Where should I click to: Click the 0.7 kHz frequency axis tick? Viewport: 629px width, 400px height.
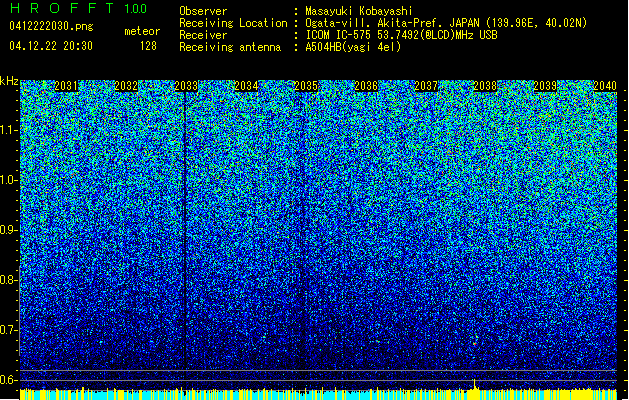[9, 330]
